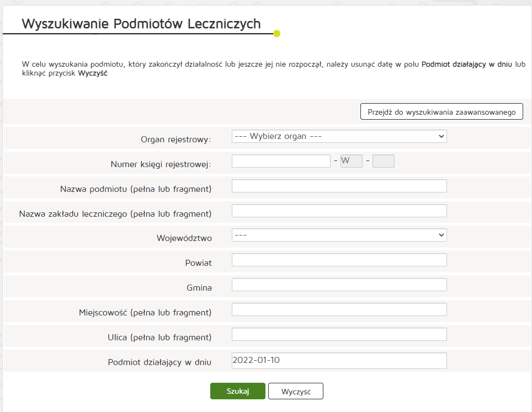Click the date field showing 2022-01-10

pyautogui.click(x=339, y=361)
